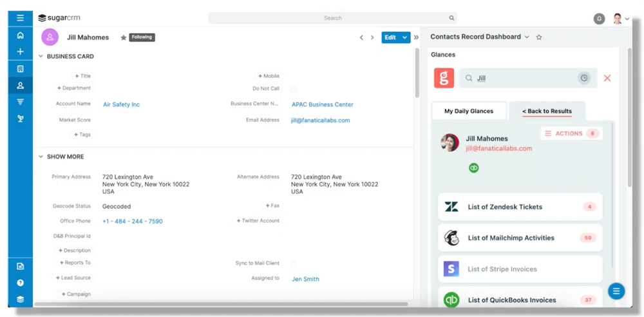The image size is (644, 317).
Task: Toggle the Do Not Call checkbox
Action: (x=294, y=89)
